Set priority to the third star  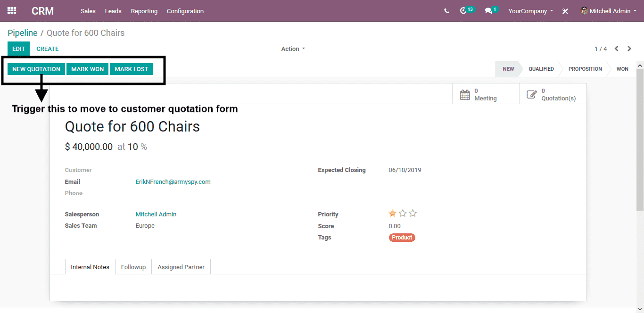point(413,214)
